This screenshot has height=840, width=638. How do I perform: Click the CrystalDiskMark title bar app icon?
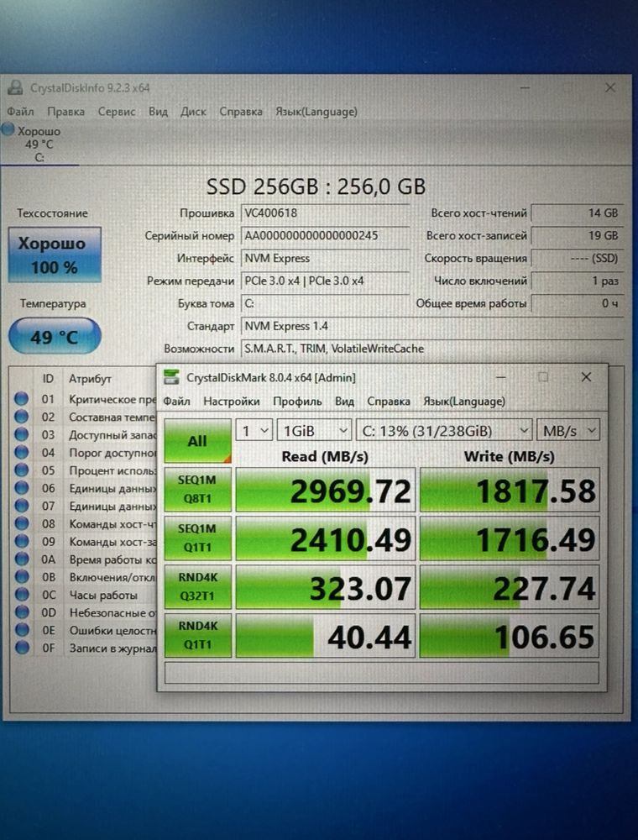pyautogui.click(x=171, y=377)
